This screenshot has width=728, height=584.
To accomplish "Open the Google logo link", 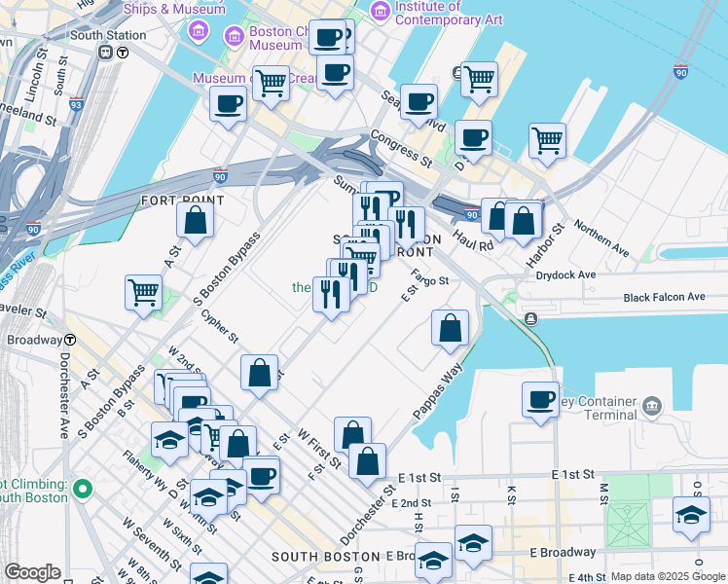I will coord(32,572).
